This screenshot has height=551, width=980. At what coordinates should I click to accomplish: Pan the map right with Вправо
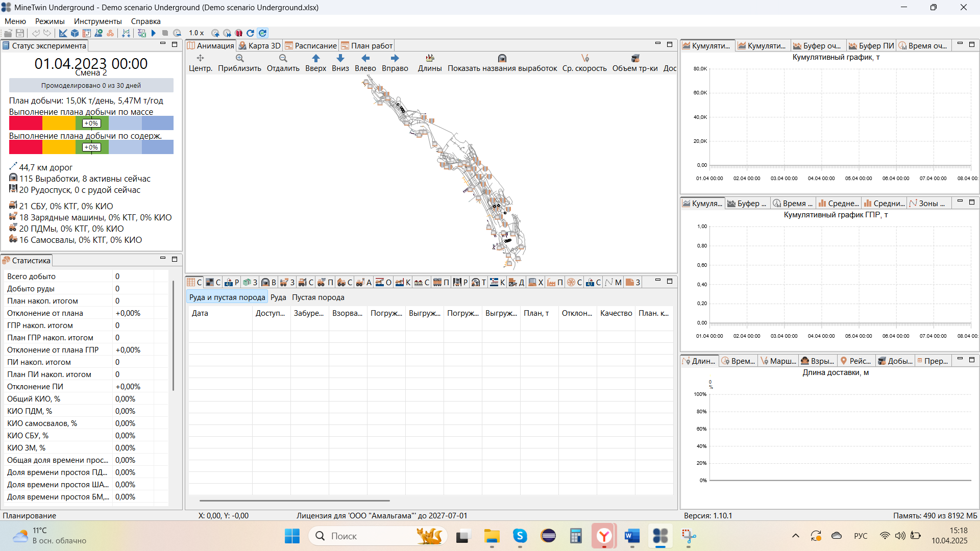click(x=395, y=63)
